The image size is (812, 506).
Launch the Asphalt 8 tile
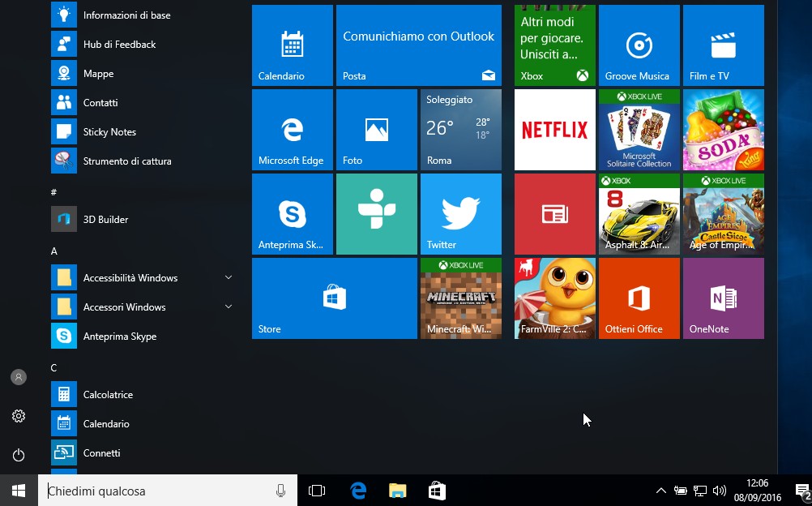pos(639,214)
